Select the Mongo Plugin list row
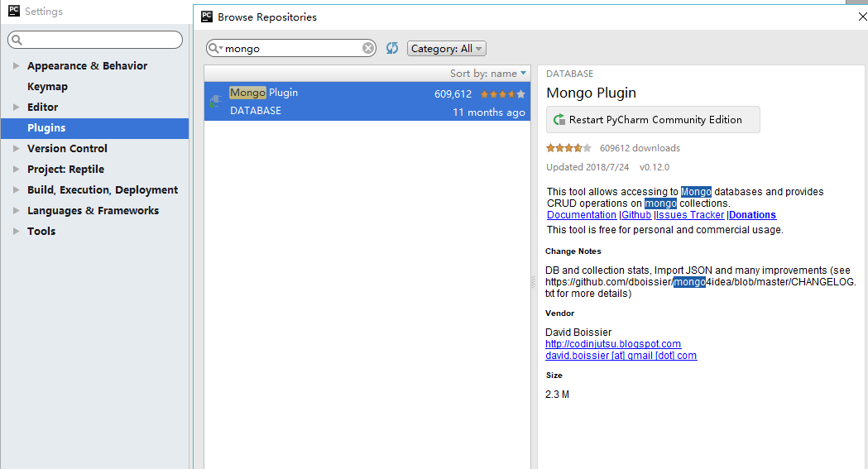Screen dimensions: 868x469 click(367, 101)
